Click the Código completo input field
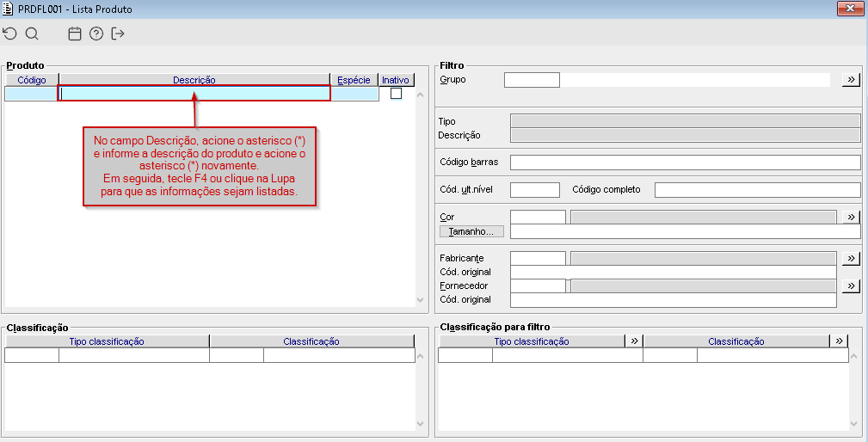The height and width of the screenshot is (442, 868). [758, 190]
